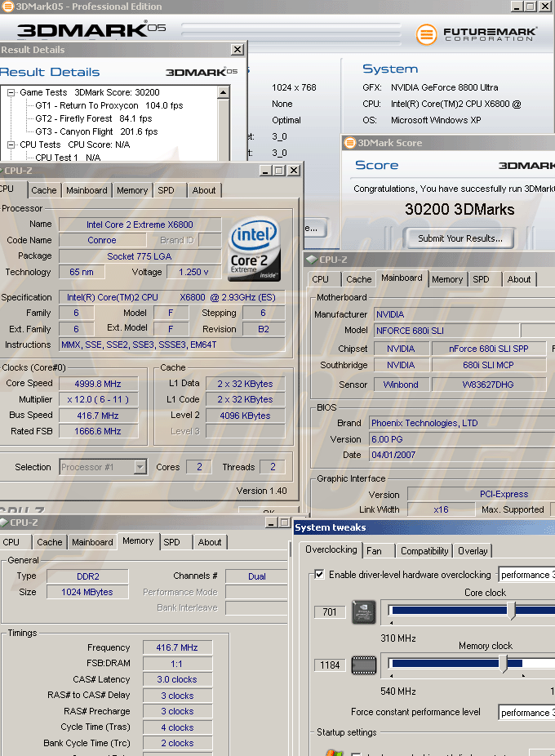
Task: Click the 30200 3DMarks score text
Action: [x=460, y=209]
